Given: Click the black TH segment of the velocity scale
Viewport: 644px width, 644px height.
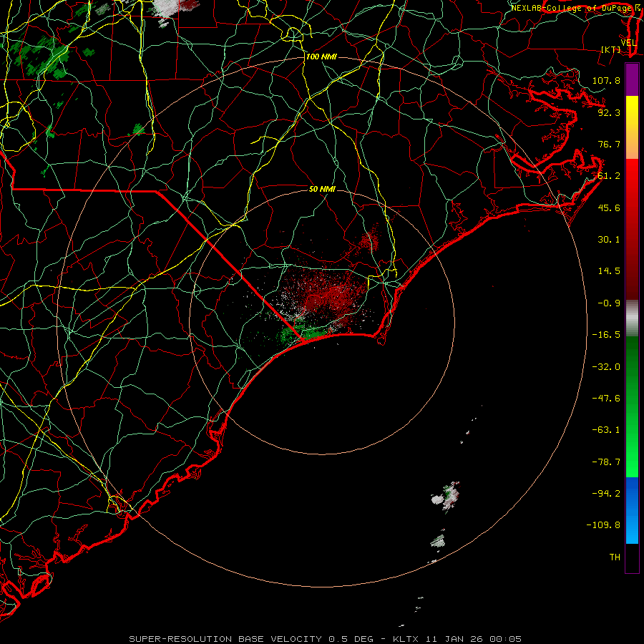Looking at the screenshot, I should point(632,558).
